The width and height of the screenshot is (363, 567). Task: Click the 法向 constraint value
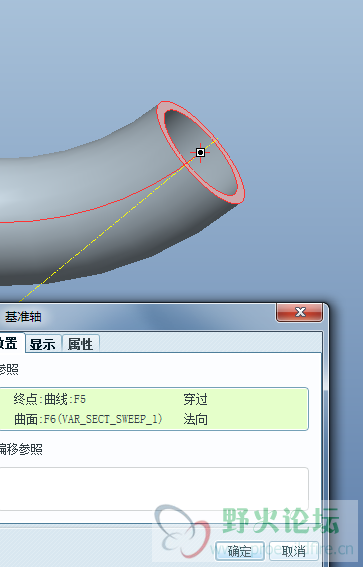click(x=195, y=419)
